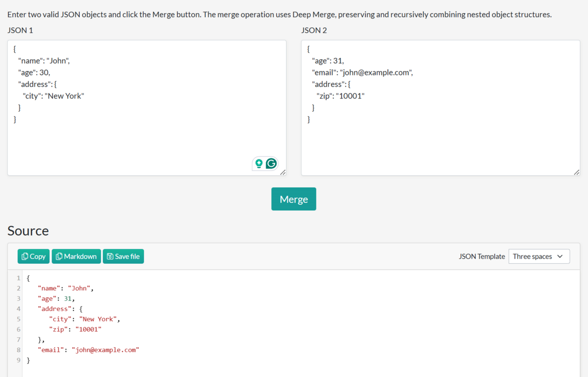Click line number 1 in output gutter
Image resolution: width=588 pixels, height=377 pixels.
click(18, 278)
